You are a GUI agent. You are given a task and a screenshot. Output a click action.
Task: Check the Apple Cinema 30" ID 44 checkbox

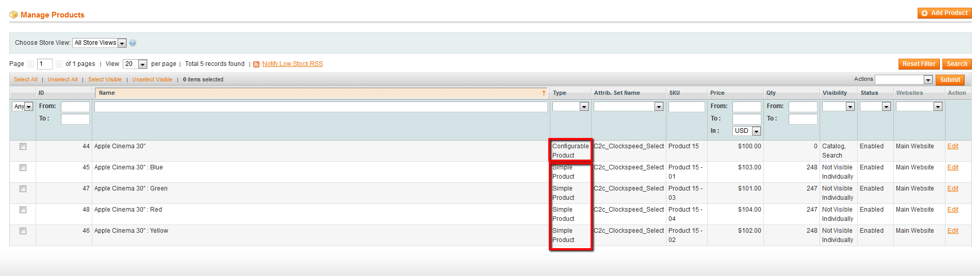coord(23,147)
